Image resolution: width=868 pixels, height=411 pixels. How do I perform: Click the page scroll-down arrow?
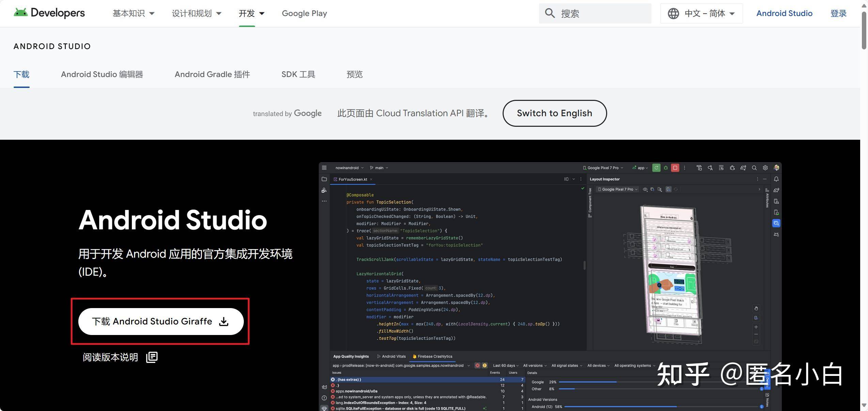(864, 405)
